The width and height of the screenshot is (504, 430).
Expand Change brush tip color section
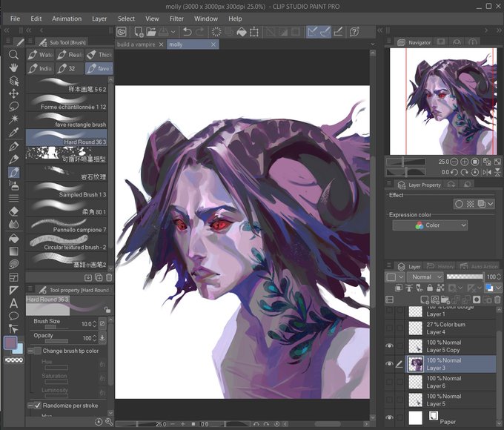[30, 351]
